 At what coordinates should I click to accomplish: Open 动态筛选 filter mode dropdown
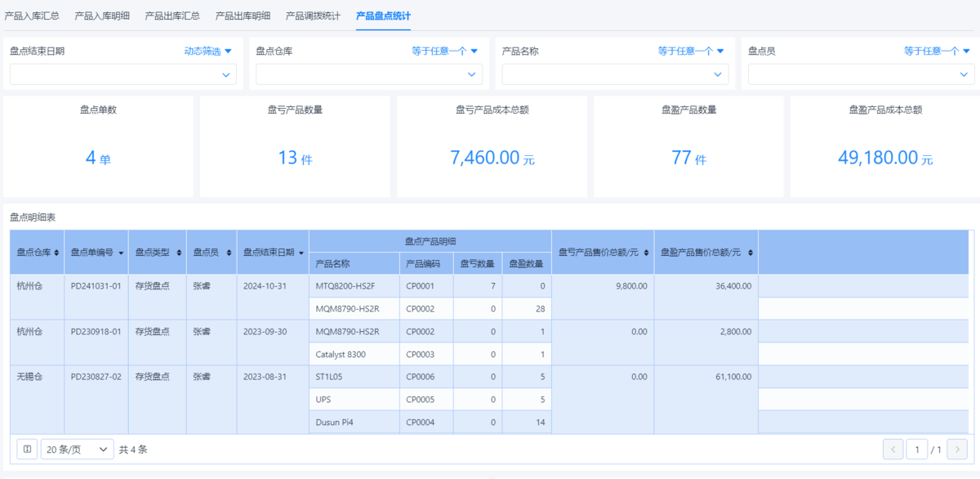tap(208, 51)
